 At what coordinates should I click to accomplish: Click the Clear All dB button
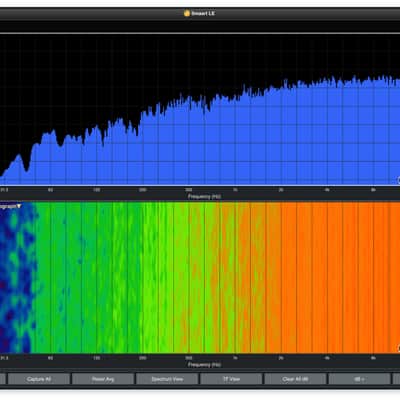pyautogui.click(x=295, y=379)
